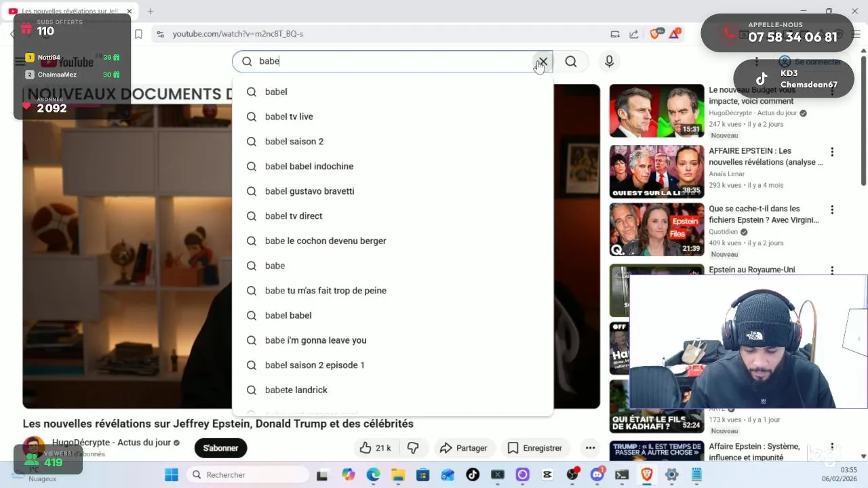Select the plain 'babe' suggestion
This screenshot has height=488, width=868.
point(393,266)
